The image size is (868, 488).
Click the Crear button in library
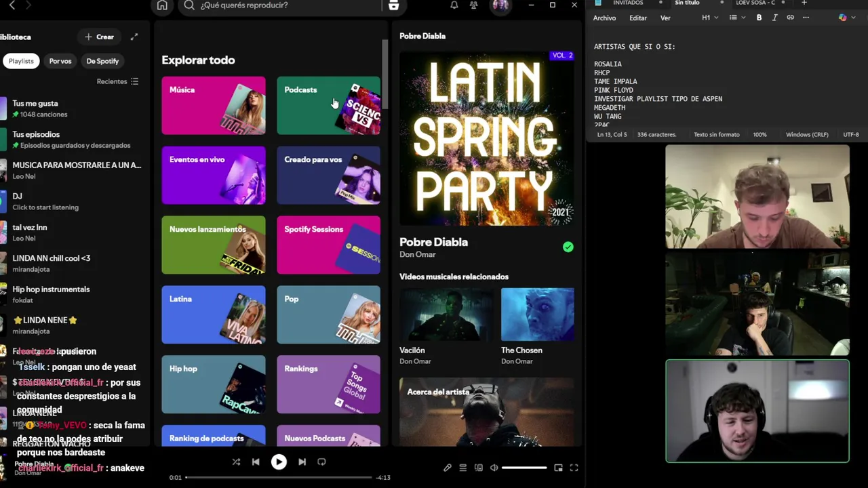point(99,37)
